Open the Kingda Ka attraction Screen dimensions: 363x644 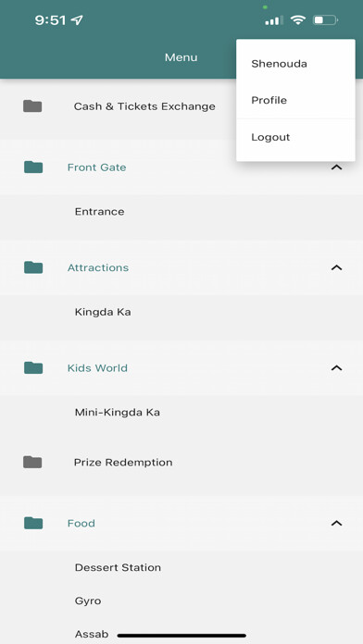181,312
